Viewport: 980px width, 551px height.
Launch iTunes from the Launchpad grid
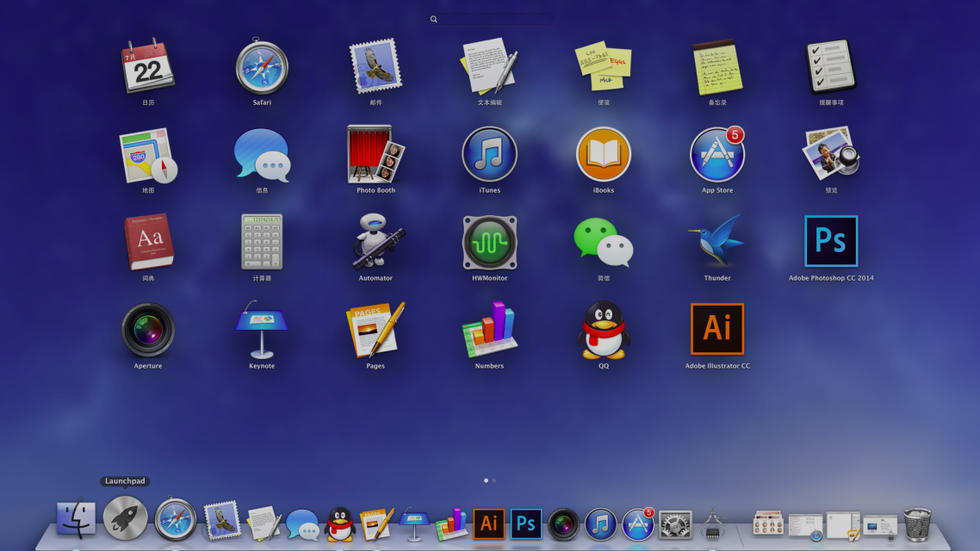pyautogui.click(x=489, y=154)
